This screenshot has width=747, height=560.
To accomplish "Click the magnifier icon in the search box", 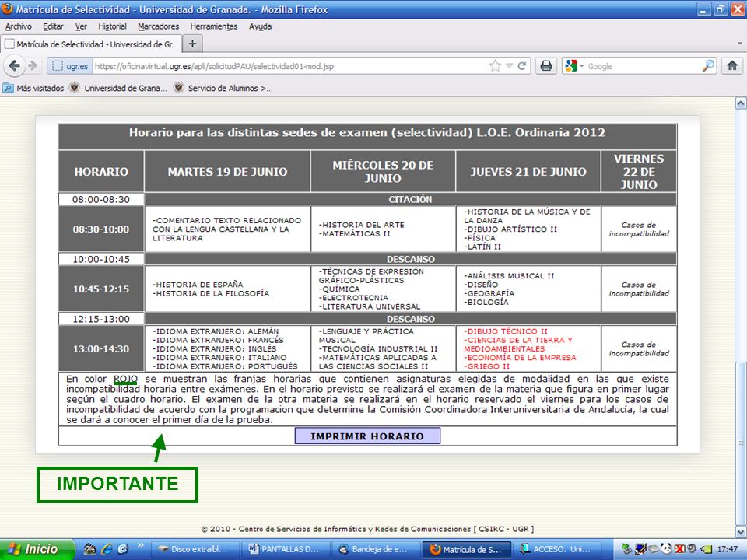I will click(x=708, y=65).
